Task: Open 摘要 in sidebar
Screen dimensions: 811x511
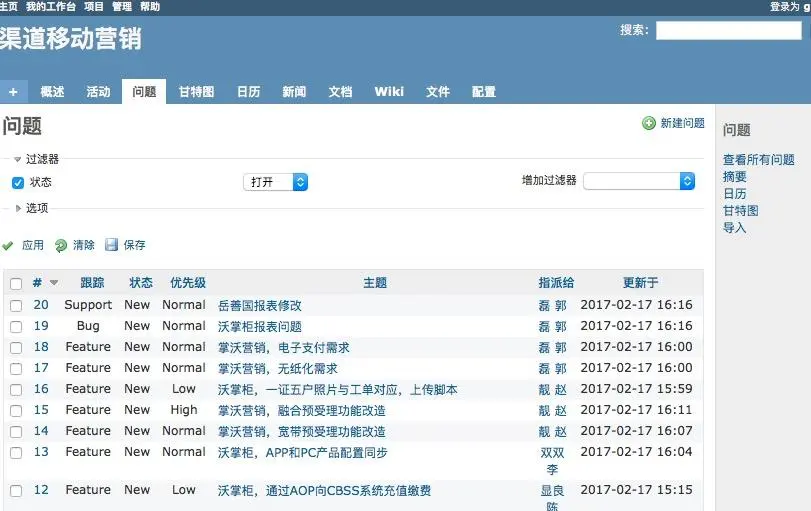Action: tap(734, 177)
